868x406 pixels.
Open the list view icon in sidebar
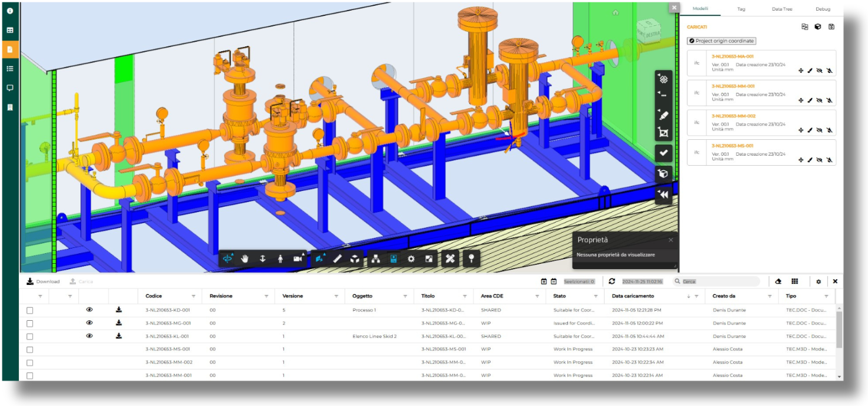coord(9,69)
